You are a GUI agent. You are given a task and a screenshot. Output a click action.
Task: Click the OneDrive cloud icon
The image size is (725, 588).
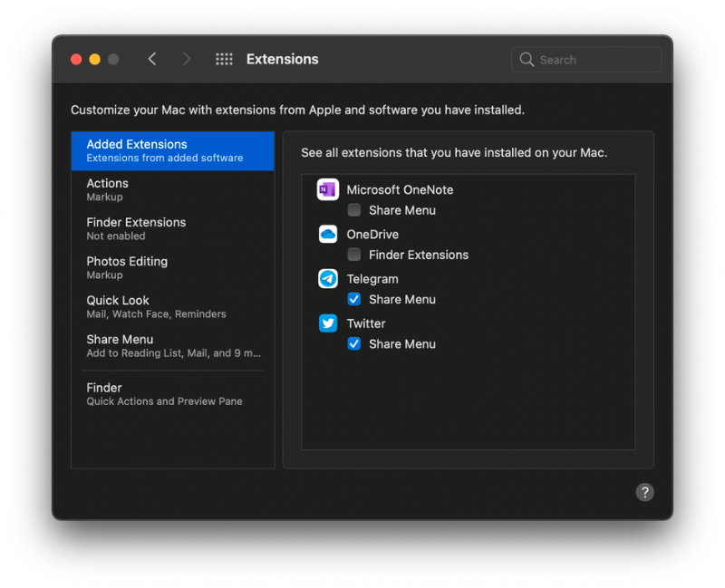(327, 234)
